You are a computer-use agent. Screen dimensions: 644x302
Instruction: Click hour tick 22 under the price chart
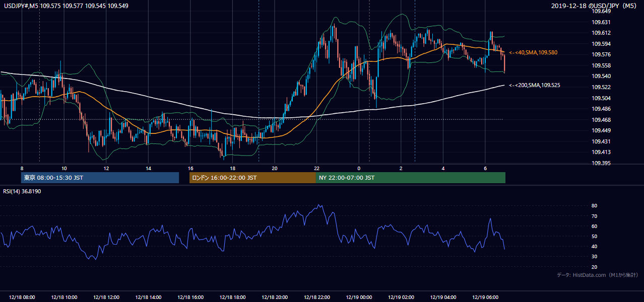coord(317,168)
